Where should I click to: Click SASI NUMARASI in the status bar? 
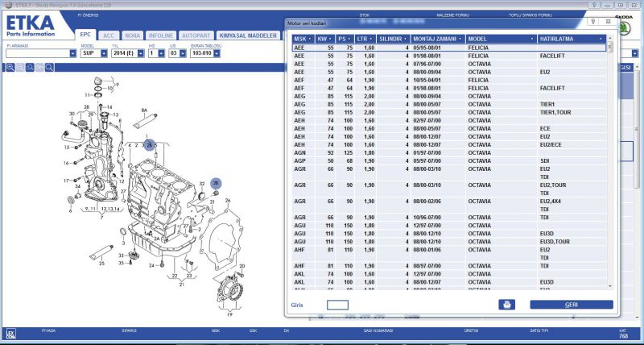pyautogui.click(x=378, y=330)
